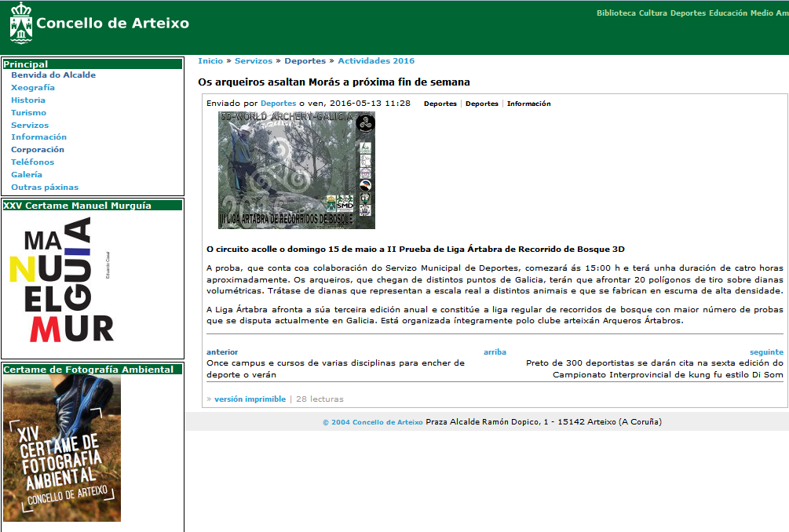789x532 pixels.
Task: Open the Galería from the Principal menu
Action: pyautogui.click(x=26, y=174)
